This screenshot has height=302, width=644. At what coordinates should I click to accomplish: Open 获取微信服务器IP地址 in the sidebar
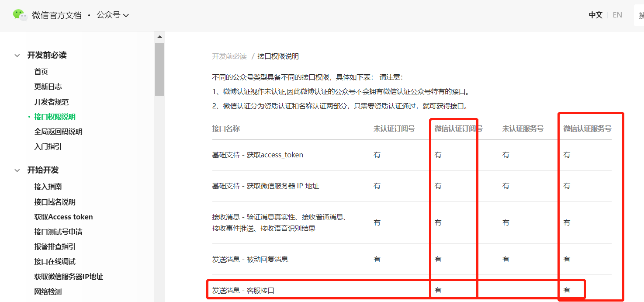click(69, 277)
